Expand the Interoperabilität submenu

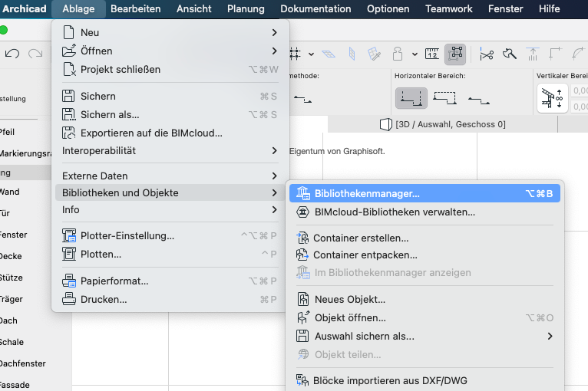[x=274, y=151]
